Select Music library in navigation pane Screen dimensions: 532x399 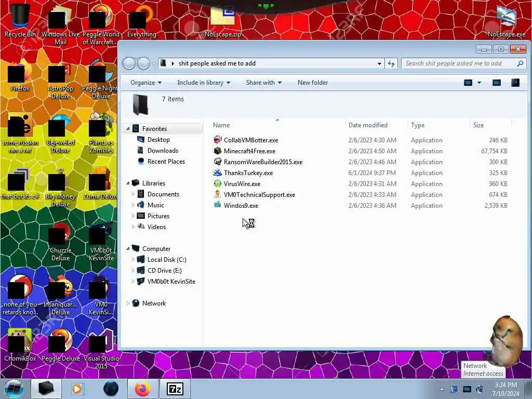(156, 205)
